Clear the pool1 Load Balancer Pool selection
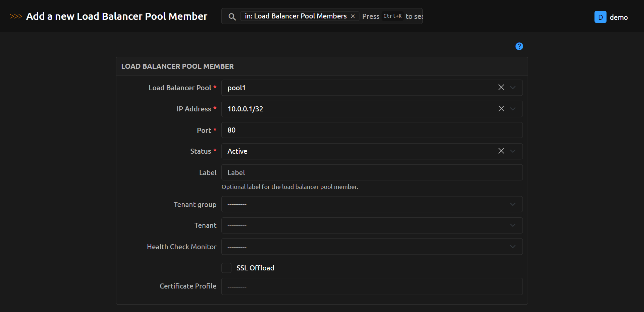Image resolution: width=644 pixels, height=312 pixels. 501,88
